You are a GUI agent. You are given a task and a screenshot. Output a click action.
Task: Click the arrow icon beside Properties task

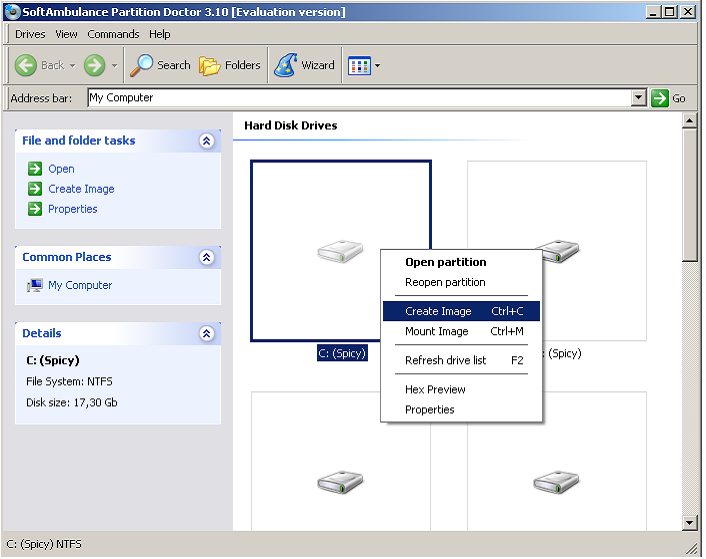click(x=35, y=209)
